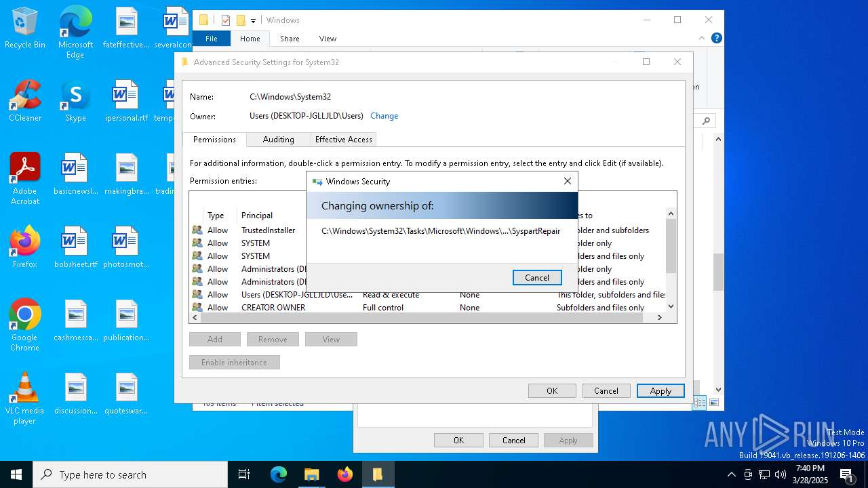Close the Windows Security dialog
Image resolution: width=868 pixels, height=488 pixels.
(568, 181)
